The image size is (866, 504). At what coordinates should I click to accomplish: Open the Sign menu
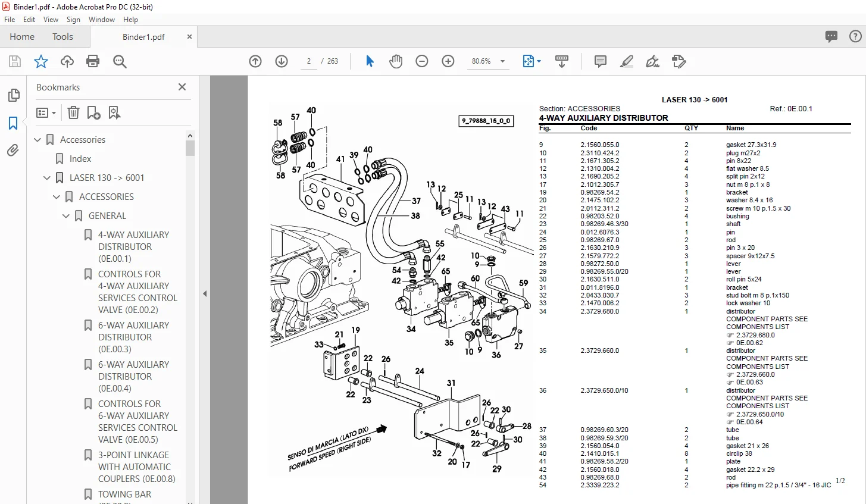[73, 20]
